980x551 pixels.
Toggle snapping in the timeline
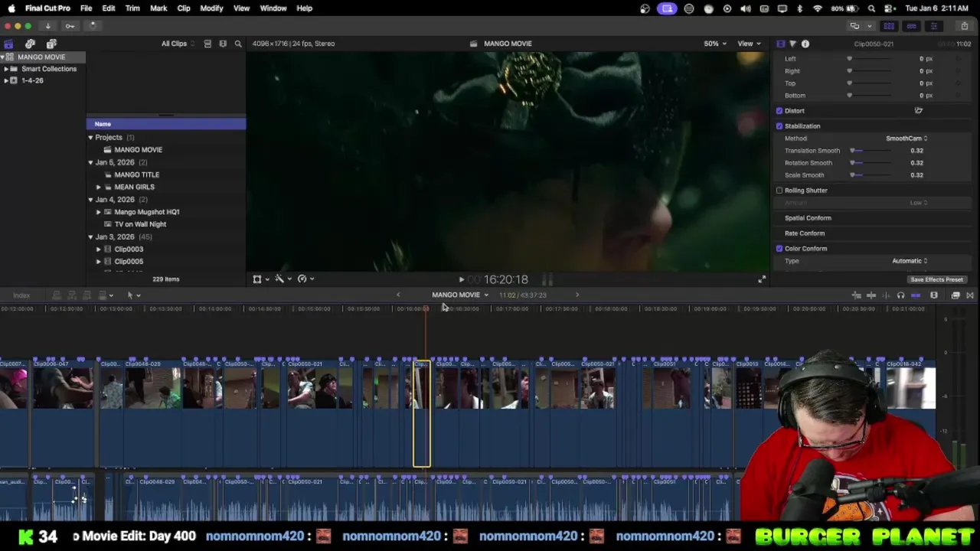point(916,295)
